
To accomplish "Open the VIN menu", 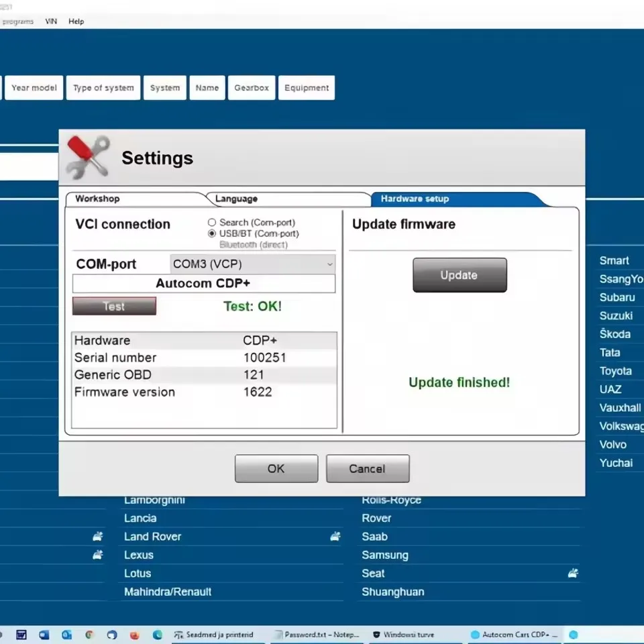I will point(50,21).
